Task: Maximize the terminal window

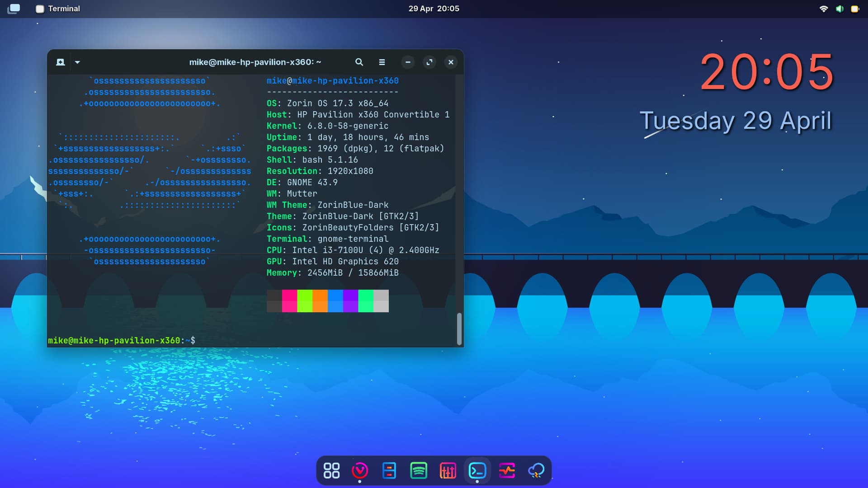Action: [x=429, y=62]
